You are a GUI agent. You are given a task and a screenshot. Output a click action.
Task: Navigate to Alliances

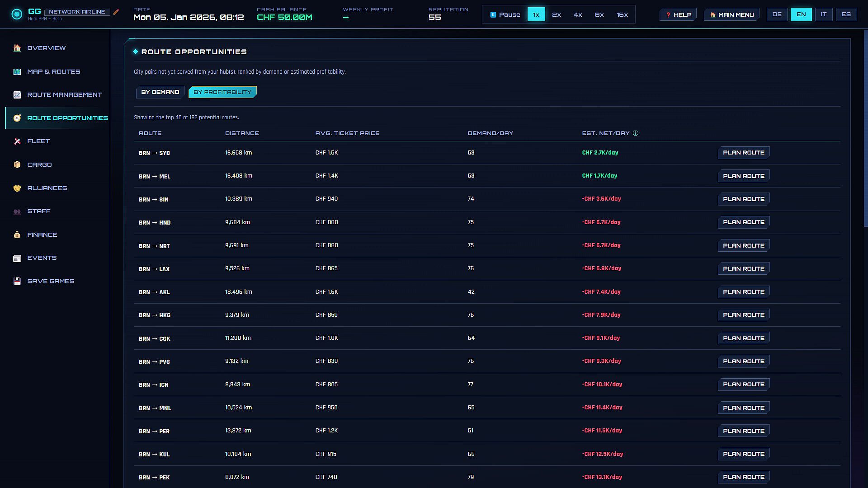tap(57, 188)
